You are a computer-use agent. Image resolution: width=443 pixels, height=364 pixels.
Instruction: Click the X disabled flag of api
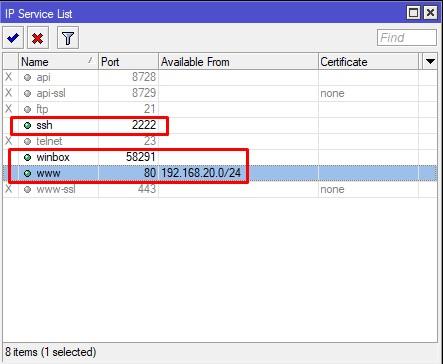coord(9,77)
